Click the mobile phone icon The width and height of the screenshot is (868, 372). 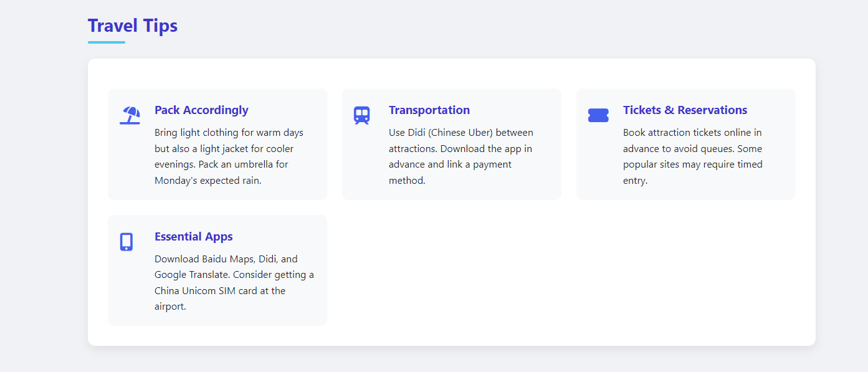point(126,242)
